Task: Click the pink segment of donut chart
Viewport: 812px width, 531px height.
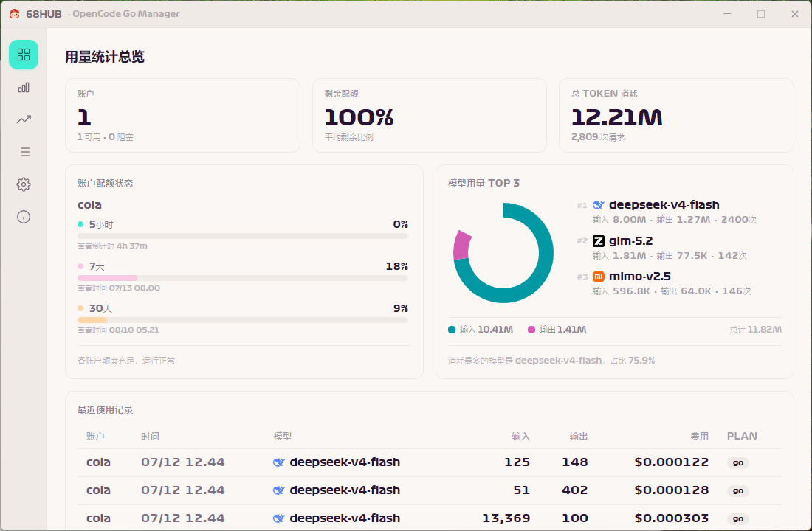Action: point(462,246)
